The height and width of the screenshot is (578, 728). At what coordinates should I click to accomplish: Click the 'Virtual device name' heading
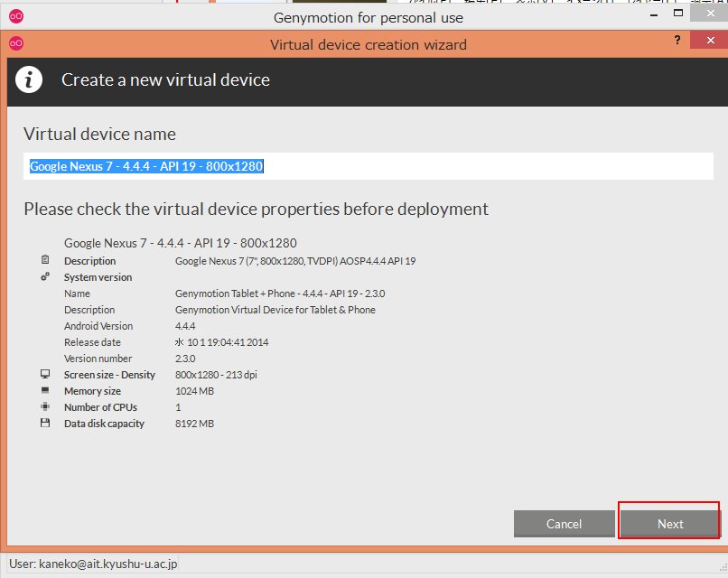click(100, 135)
